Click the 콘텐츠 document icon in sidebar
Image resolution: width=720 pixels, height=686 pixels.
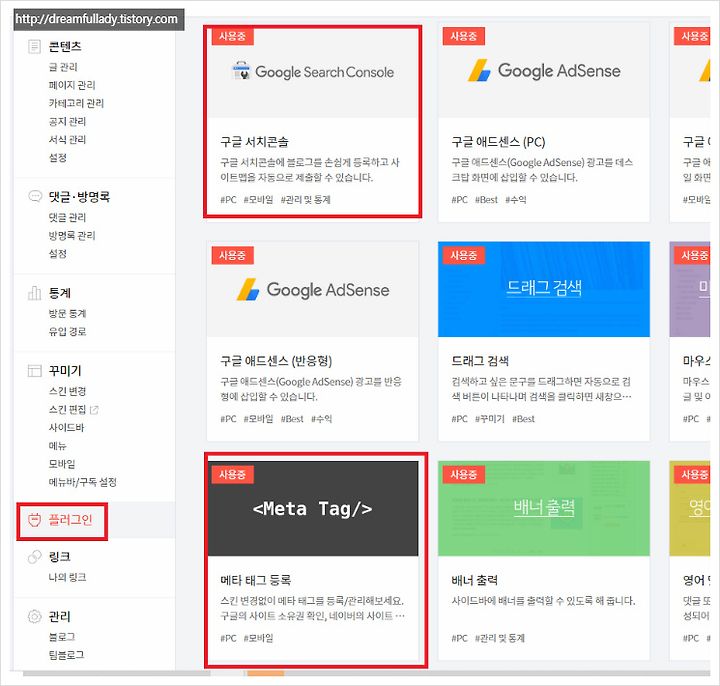pos(34,46)
